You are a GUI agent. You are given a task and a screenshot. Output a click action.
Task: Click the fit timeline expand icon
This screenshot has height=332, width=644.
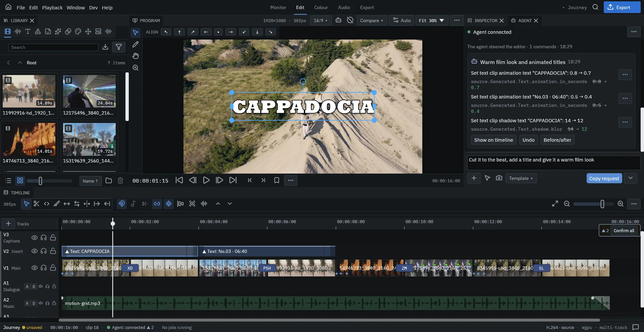pos(555,204)
